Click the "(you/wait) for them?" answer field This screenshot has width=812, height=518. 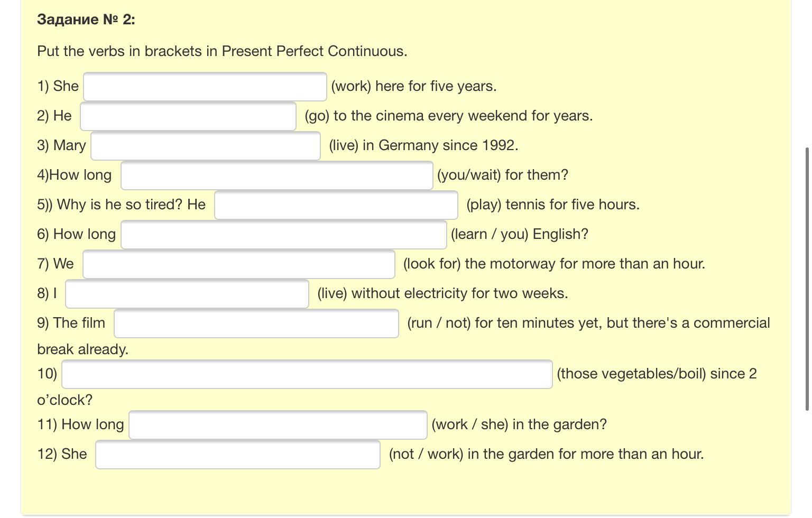coord(276,175)
